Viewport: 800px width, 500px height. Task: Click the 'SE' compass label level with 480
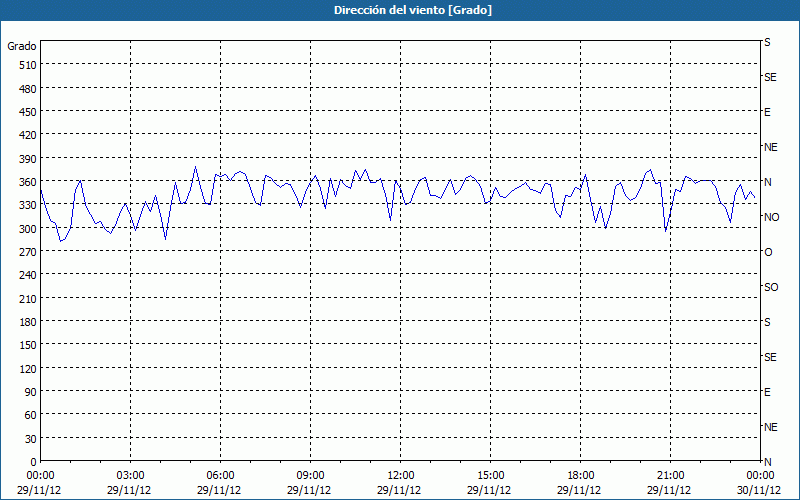[770, 78]
